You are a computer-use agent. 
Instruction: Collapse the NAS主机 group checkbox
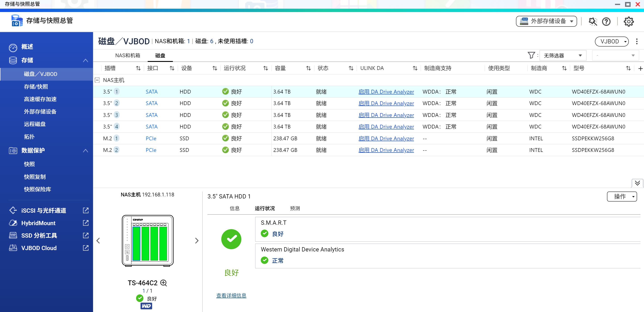pos(97,80)
